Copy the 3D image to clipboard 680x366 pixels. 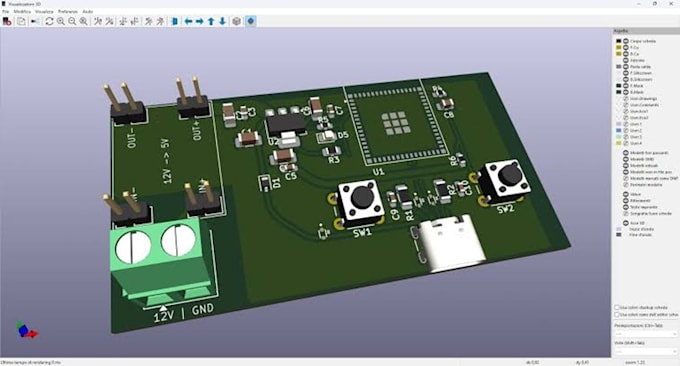click(21, 21)
